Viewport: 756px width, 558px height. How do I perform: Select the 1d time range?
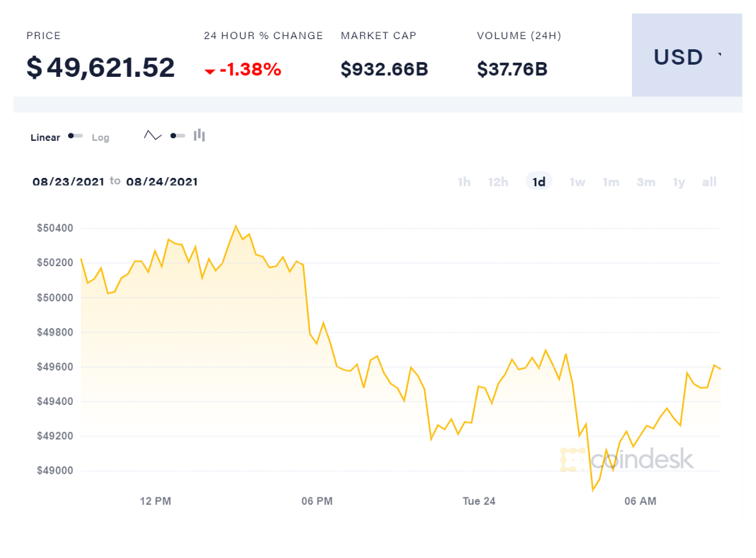tap(539, 182)
